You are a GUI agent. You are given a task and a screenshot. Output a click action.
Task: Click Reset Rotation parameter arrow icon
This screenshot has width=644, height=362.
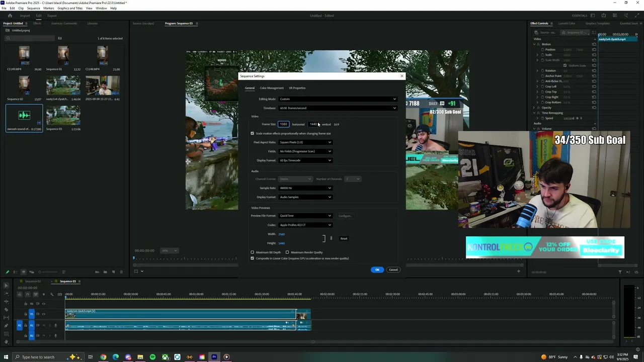point(594,71)
